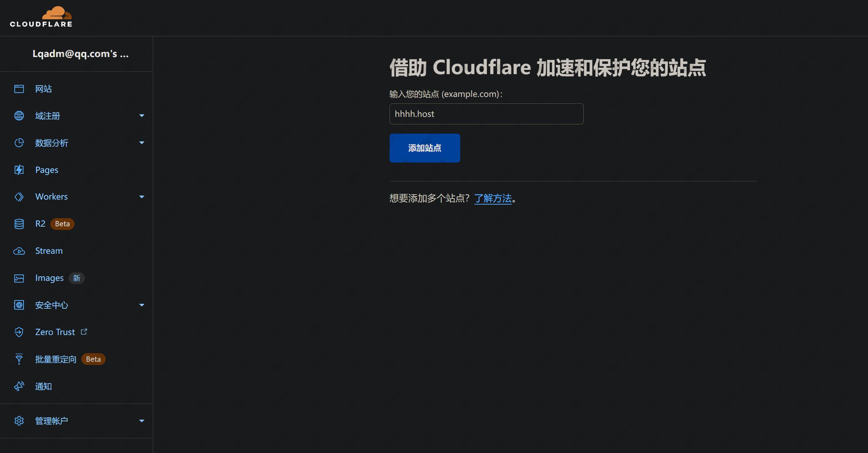868x453 pixels.
Task: Click the text 想要添加多个站点?
Action: point(430,198)
